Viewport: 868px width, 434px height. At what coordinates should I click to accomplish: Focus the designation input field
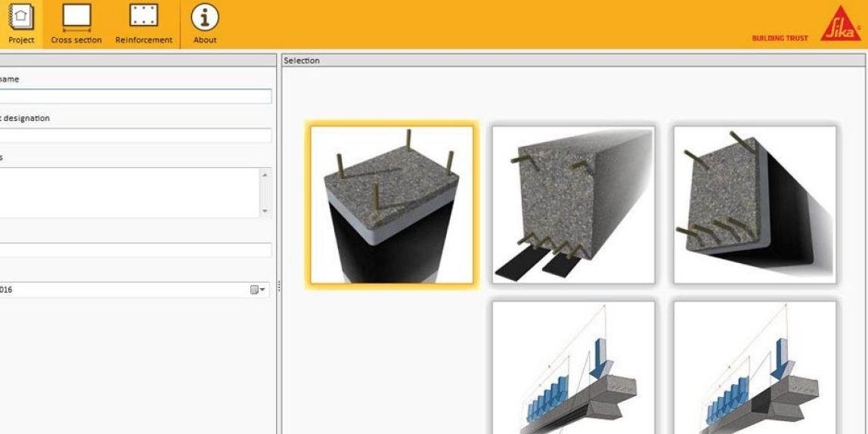135,135
